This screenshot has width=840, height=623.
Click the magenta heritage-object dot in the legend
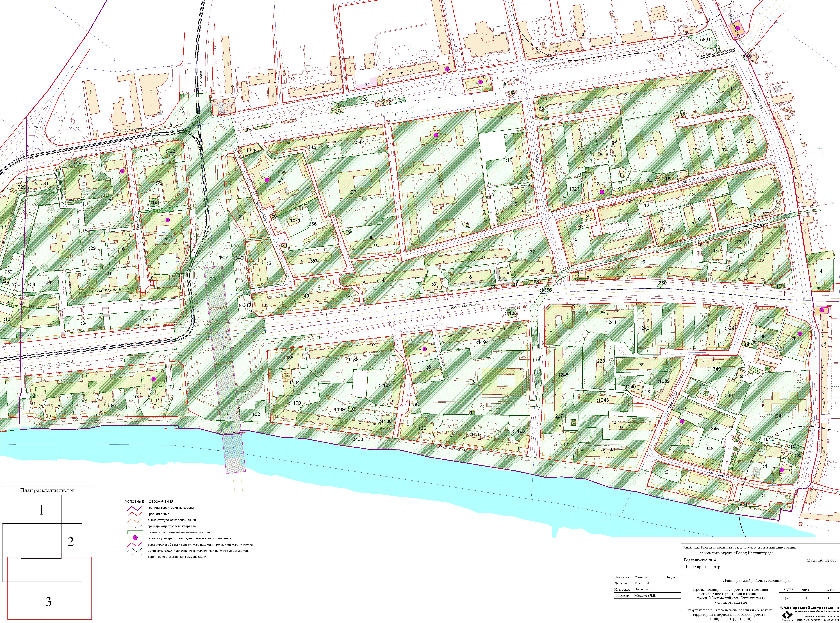[135, 538]
